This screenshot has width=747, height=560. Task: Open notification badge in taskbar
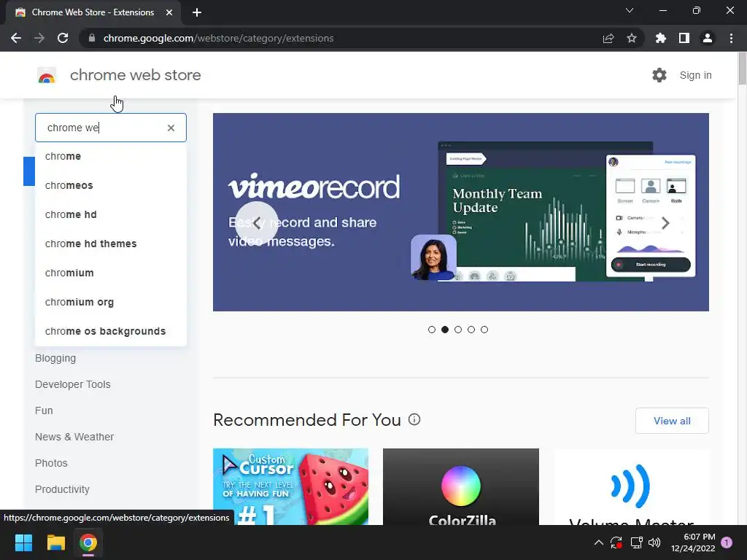(x=727, y=542)
